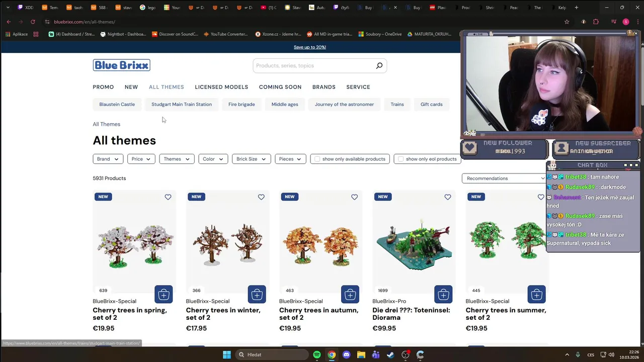Image resolution: width=644 pixels, height=362 pixels.
Task: Open the Recommendations sort dropdown
Action: pyautogui.click(x=504, y=178)
